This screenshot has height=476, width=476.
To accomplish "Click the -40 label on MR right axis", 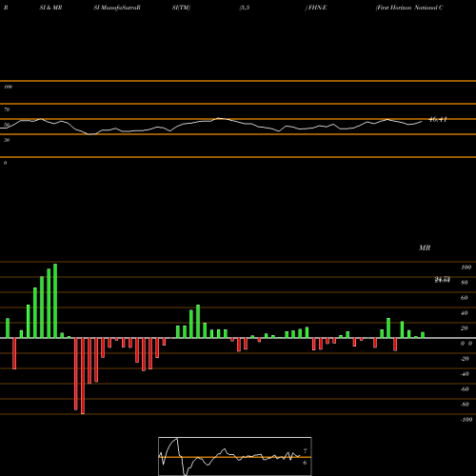I will click(465, 374).
